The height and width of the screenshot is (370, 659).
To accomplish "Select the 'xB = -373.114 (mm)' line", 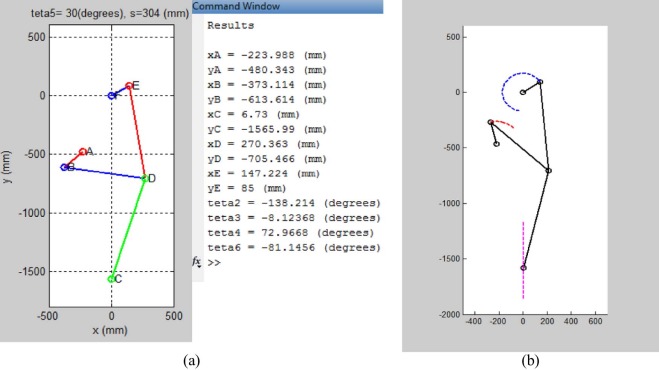I will 267,85.
